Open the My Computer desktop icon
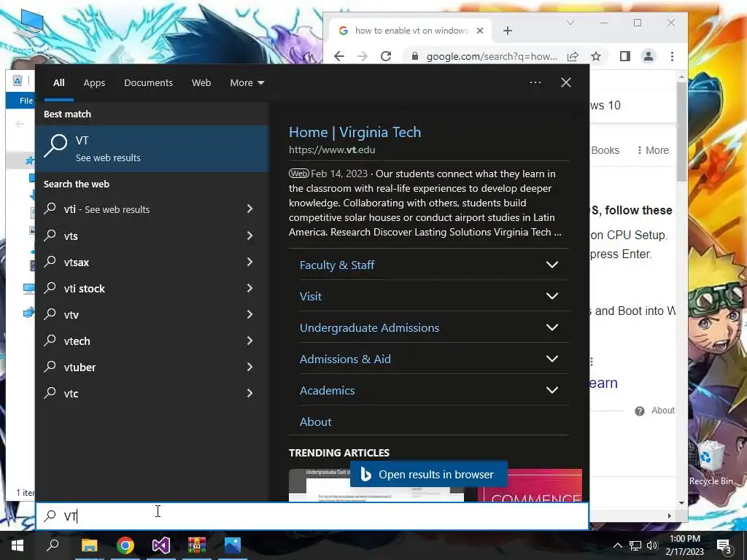Image resolution: width=747 pixels, height=560 pixels. pyautogui.click(x=28, y=29)
